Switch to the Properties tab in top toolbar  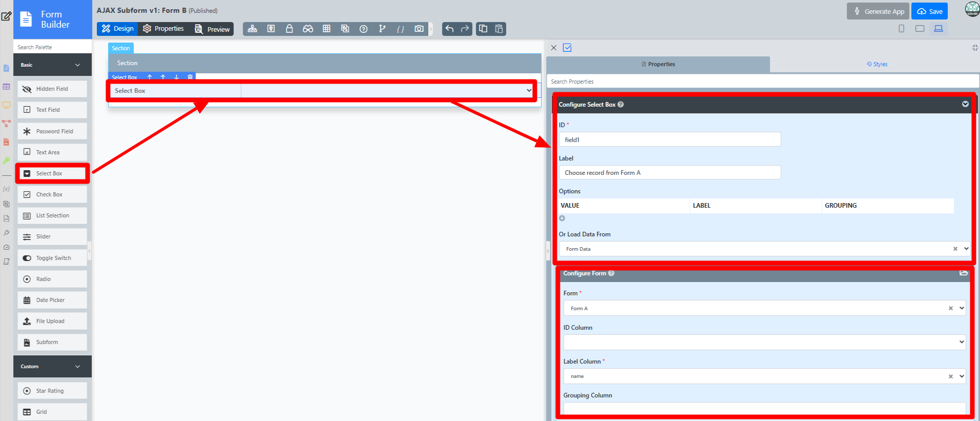(163, 29)
